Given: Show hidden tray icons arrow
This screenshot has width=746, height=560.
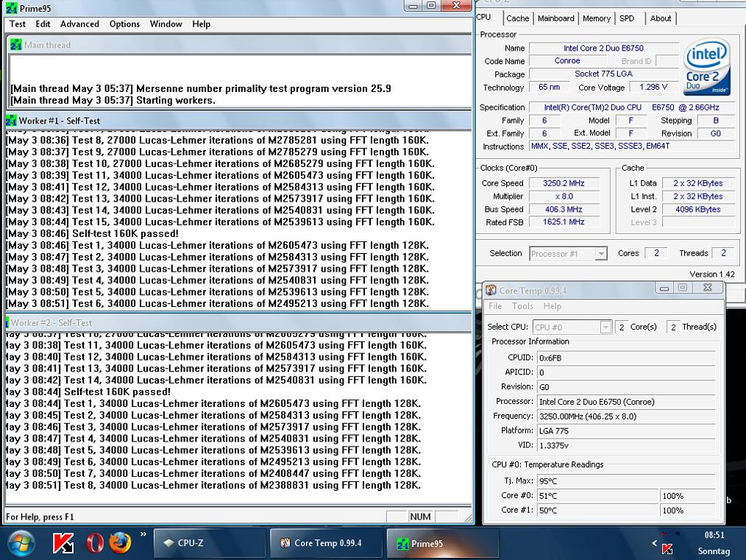Looking at the screenshot, I should [x=654, y=543].
